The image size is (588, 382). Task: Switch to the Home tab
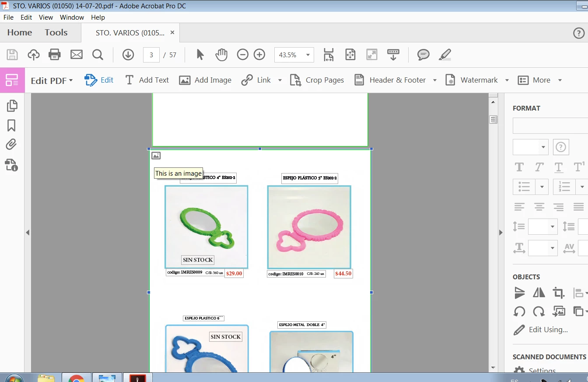tap(20, 33)
